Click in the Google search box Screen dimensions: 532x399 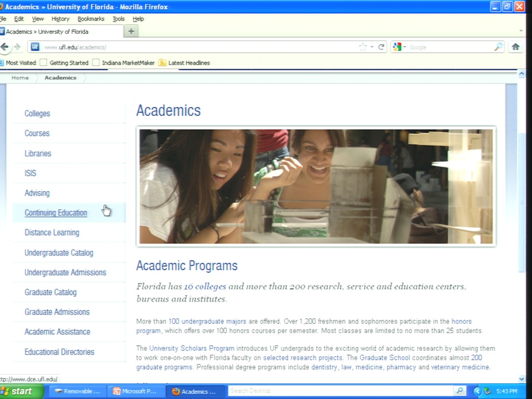(449, 47)
